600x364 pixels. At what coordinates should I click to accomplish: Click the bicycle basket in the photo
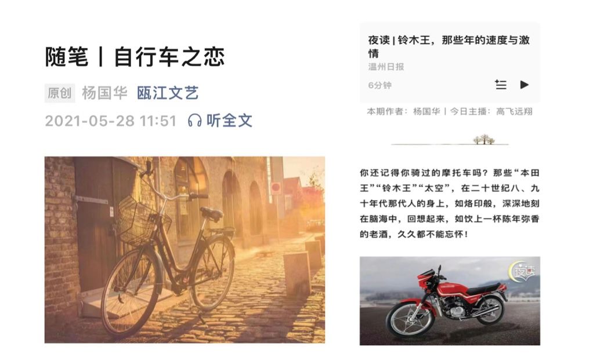tap(142, 221)
